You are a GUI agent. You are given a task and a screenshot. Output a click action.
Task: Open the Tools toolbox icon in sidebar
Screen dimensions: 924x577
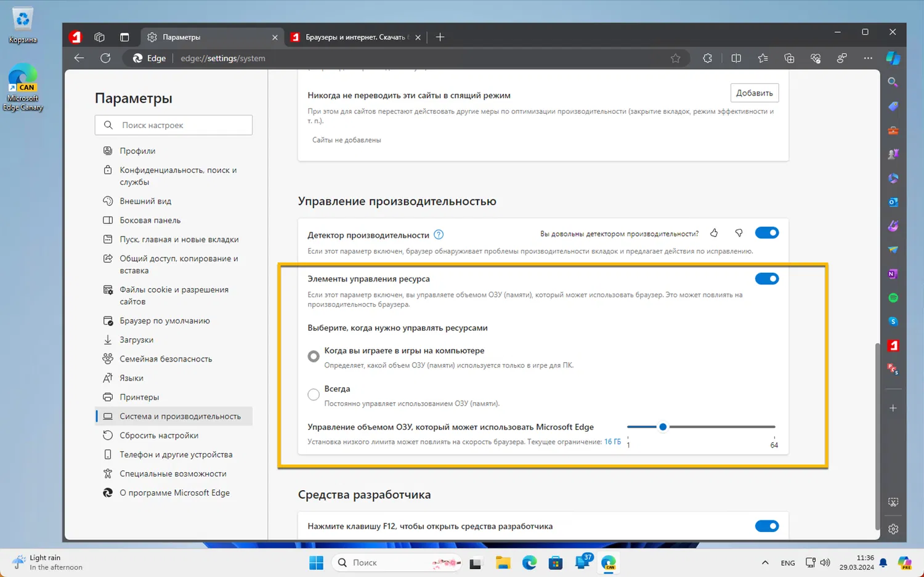tap(893, 130)
